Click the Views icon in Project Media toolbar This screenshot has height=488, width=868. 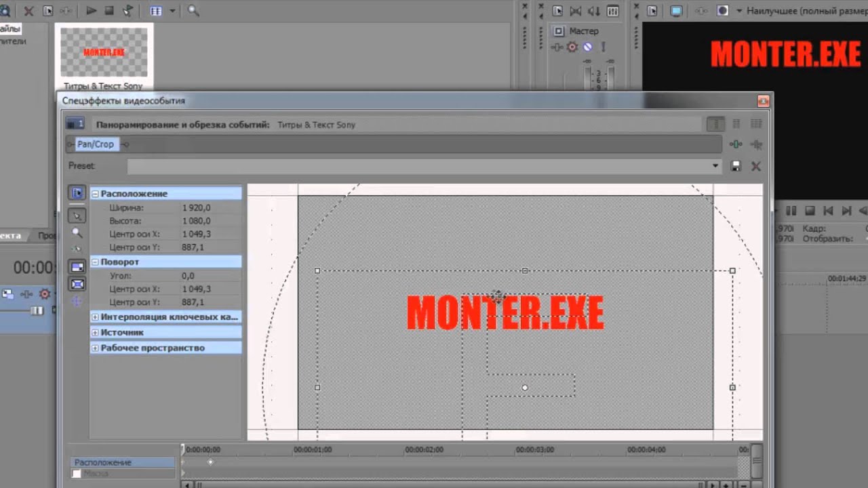156,11
